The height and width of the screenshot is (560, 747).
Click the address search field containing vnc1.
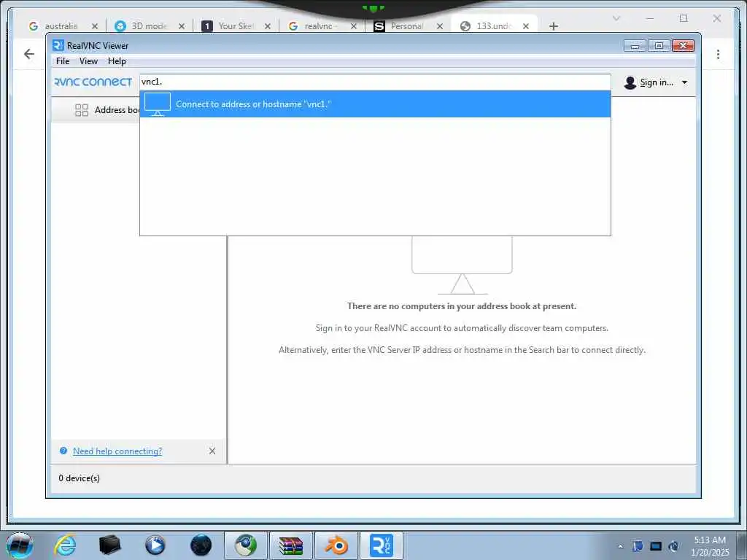pyautogui.click(x=375, y=82)
